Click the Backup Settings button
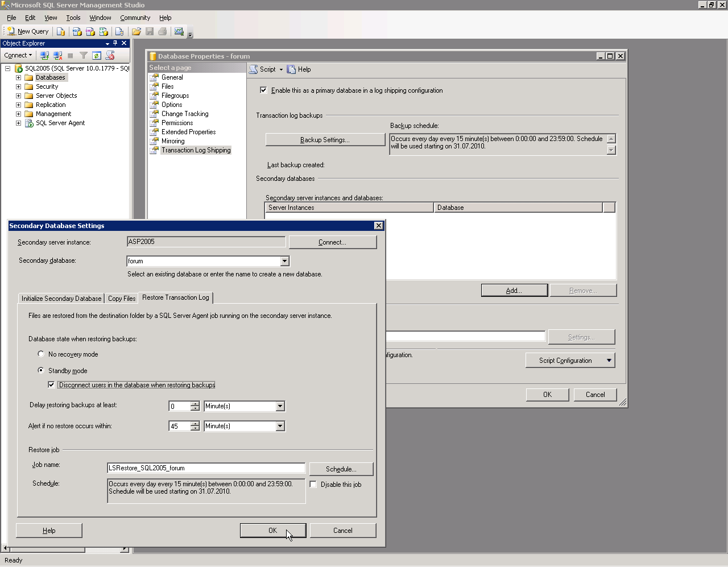Screen dimensions: 728x567 (325, 140)
